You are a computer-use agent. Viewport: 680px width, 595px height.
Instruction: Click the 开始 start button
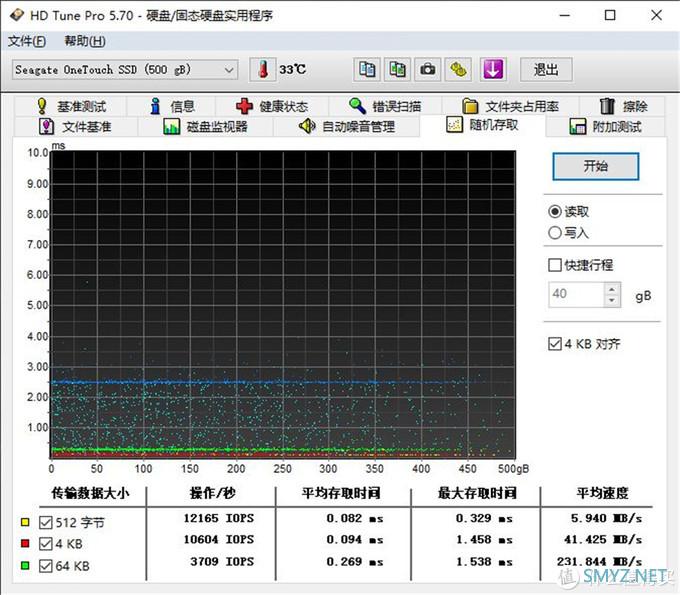(595, 166)
